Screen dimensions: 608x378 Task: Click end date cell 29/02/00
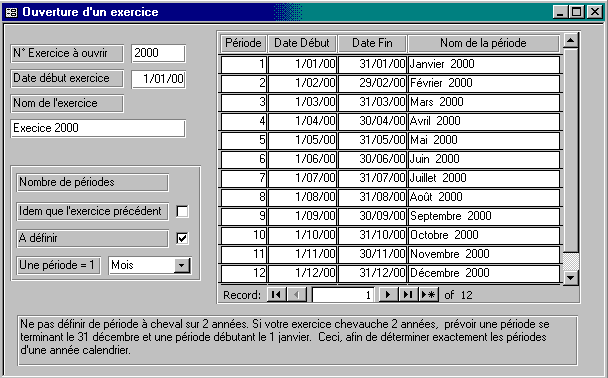372,83
